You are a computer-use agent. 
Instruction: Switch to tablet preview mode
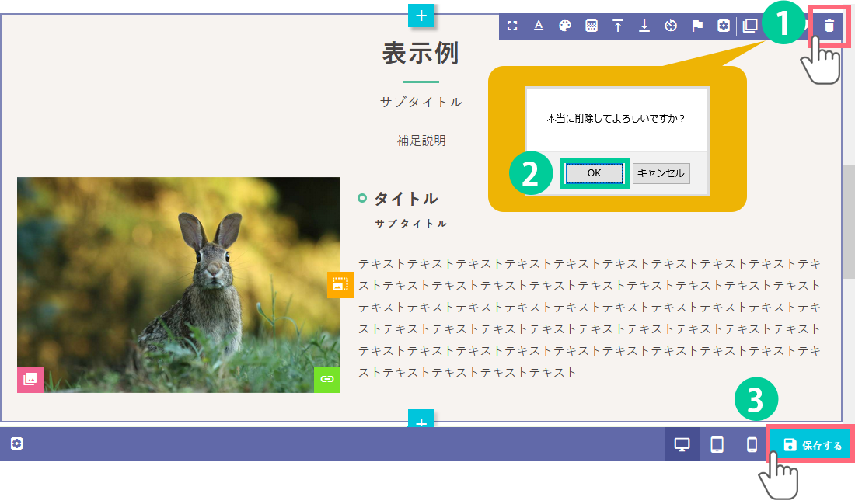point(717,445)
